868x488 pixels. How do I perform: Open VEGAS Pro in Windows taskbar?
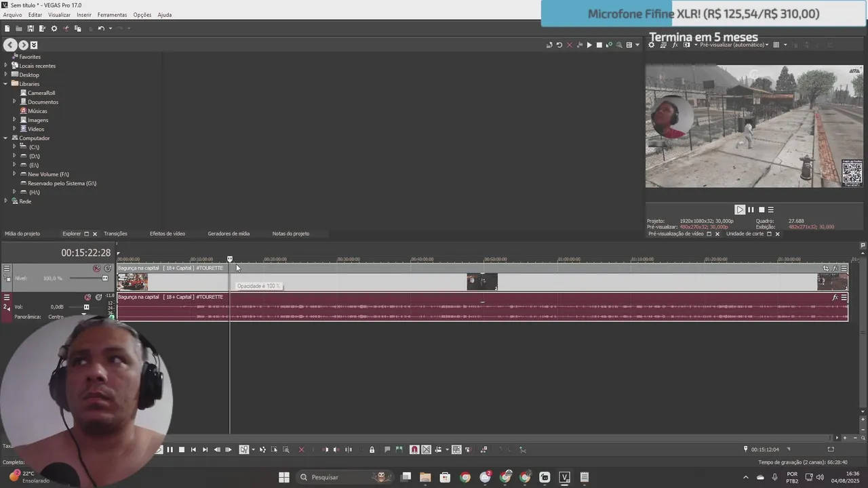coord(564,477)
